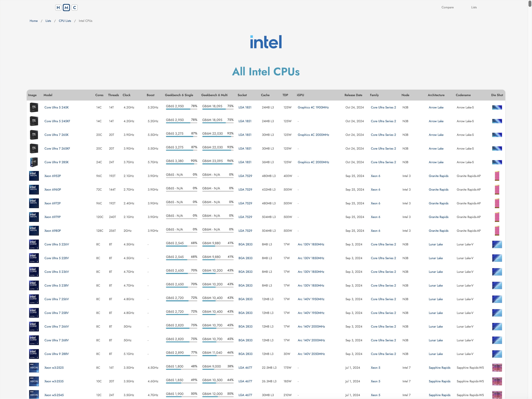Open Xeon w5-2545 model link

[x=54, y=395]
